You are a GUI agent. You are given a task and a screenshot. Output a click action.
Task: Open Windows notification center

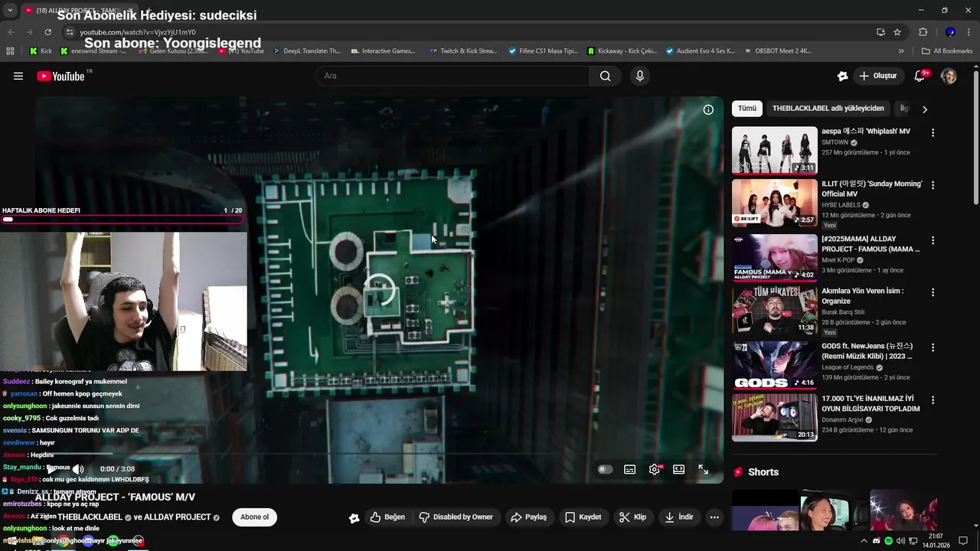tap(963, 541)
